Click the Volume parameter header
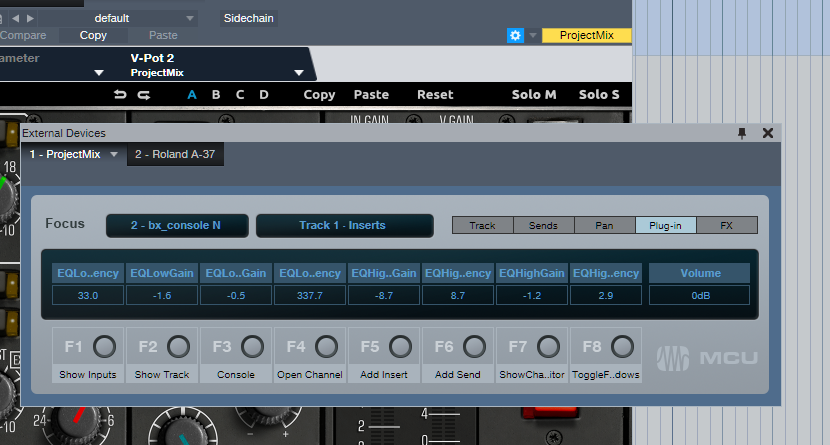The width and height of the screenshot is (830, 445). pyautogui.click(x=700, y=273)
